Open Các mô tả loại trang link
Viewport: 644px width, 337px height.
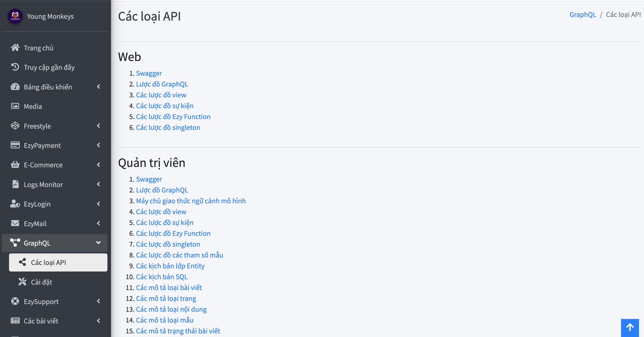[166, 298]
